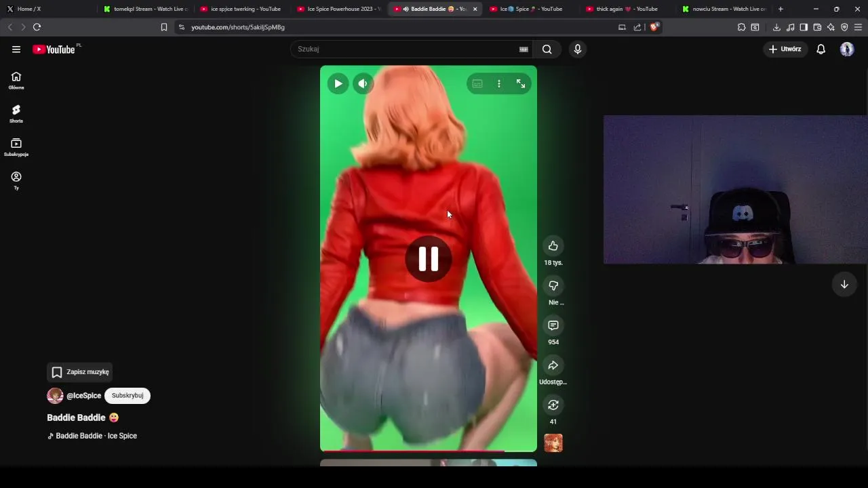Image resolution: width=868 pixels, height=488 pixels.
Task: Switch to the ice spice twerking tab
Action: pos(242,9)
